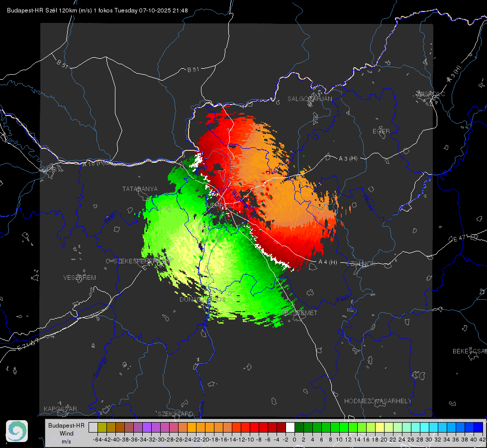Click the '-64' legend value
This screenshot has height=448, width=487.
pos(97,440)
